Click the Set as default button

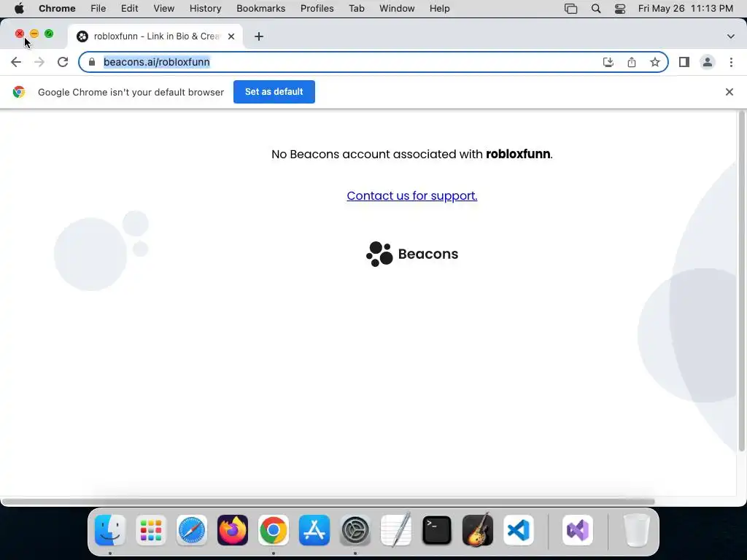274,92
